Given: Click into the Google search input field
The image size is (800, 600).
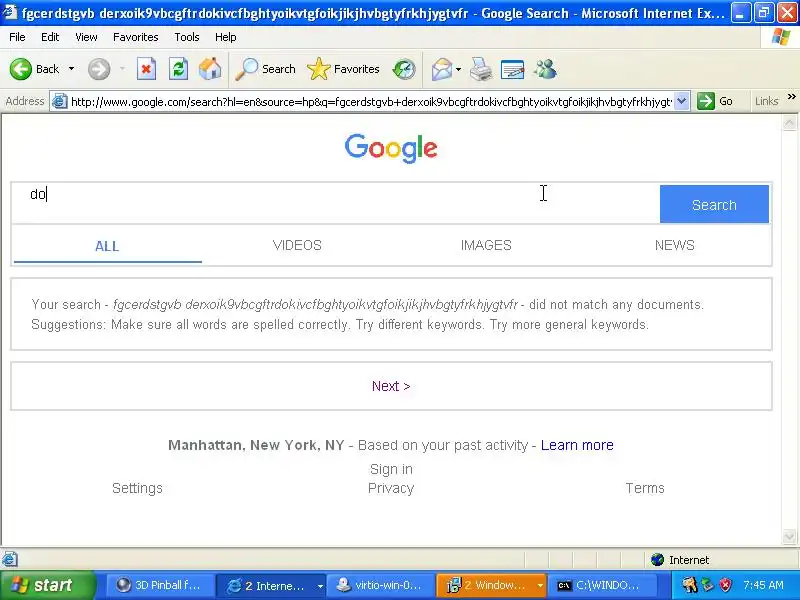Looking at the screenshot, I should coord(335,203).
